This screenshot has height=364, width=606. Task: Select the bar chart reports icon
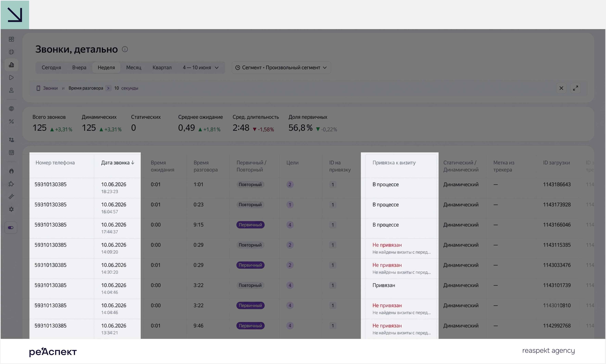(x=11, y=65)
